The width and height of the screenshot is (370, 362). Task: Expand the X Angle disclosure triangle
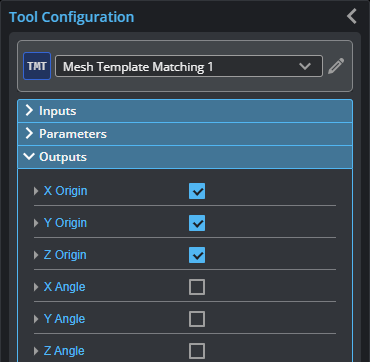(36, 287)
